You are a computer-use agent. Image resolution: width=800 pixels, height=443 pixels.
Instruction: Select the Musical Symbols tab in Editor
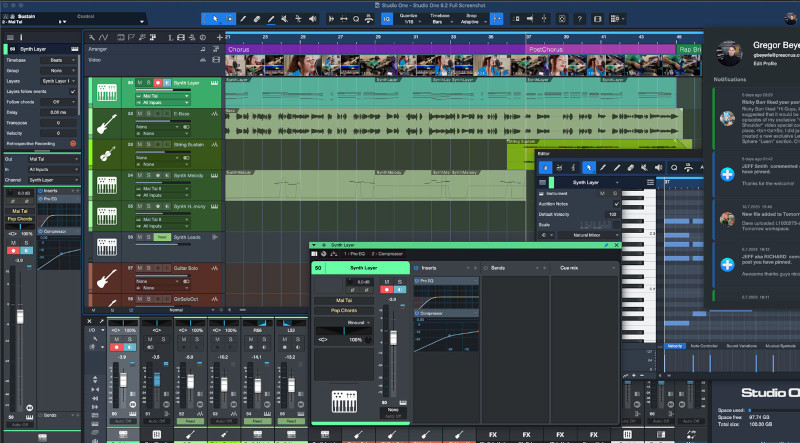781,346
